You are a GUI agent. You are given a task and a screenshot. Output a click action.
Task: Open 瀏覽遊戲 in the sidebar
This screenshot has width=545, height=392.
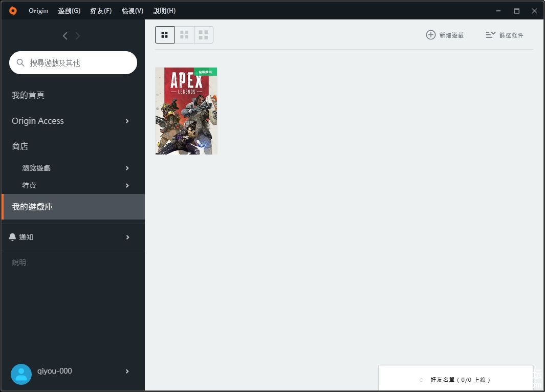(x=36, y=168)
